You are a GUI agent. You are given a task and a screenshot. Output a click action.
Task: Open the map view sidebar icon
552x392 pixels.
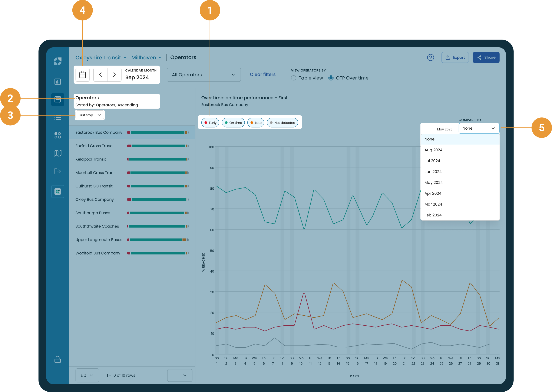pyautogui.click(x=57, y=153)
